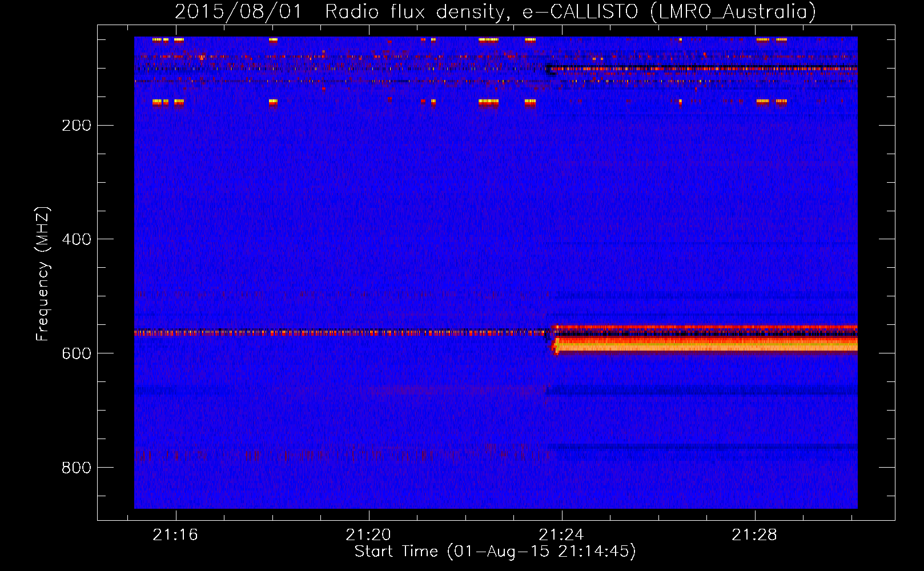The image size is (924, 571).
Task: Click the 200 frequency tick label
Action: (x=77, y=125)
